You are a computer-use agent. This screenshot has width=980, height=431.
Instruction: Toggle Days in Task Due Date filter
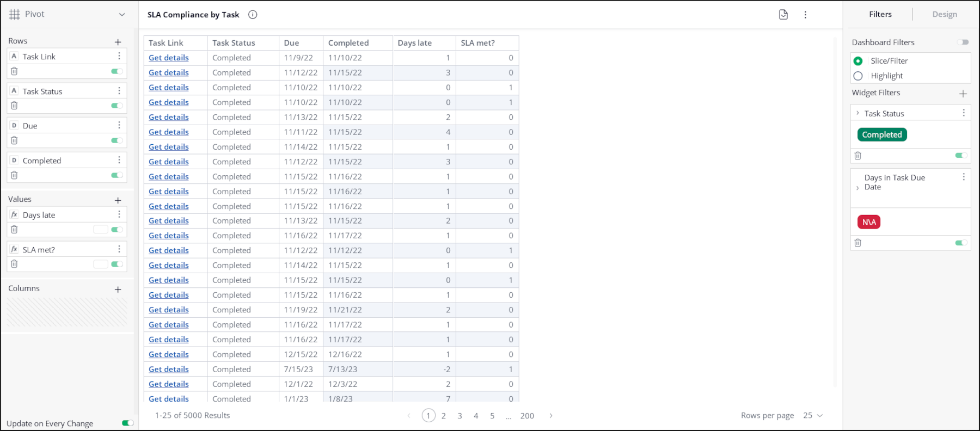pyautogui.click(x=961, y=243)
